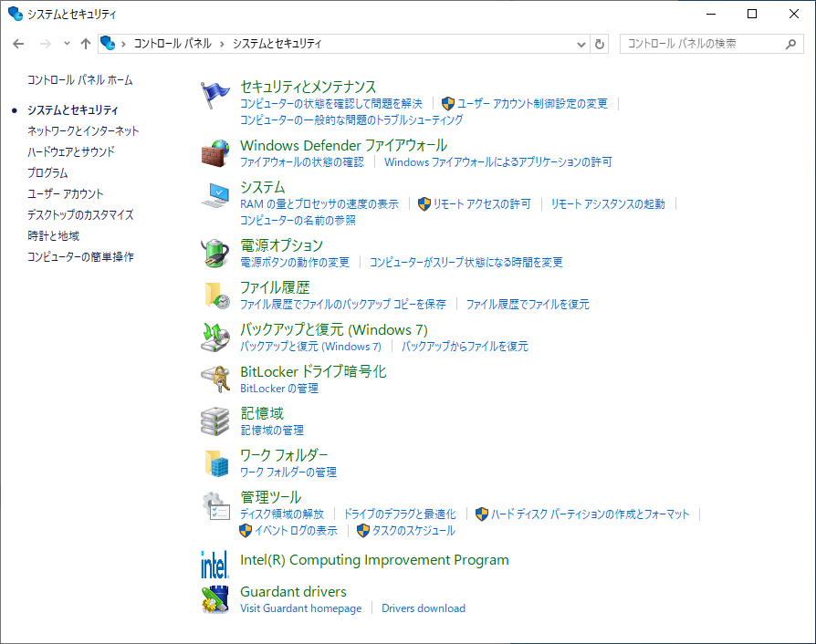Viewport: 816px width, 644px height.
Task: Click the ワーク フォルダー icon
Action: coord(214,463)
